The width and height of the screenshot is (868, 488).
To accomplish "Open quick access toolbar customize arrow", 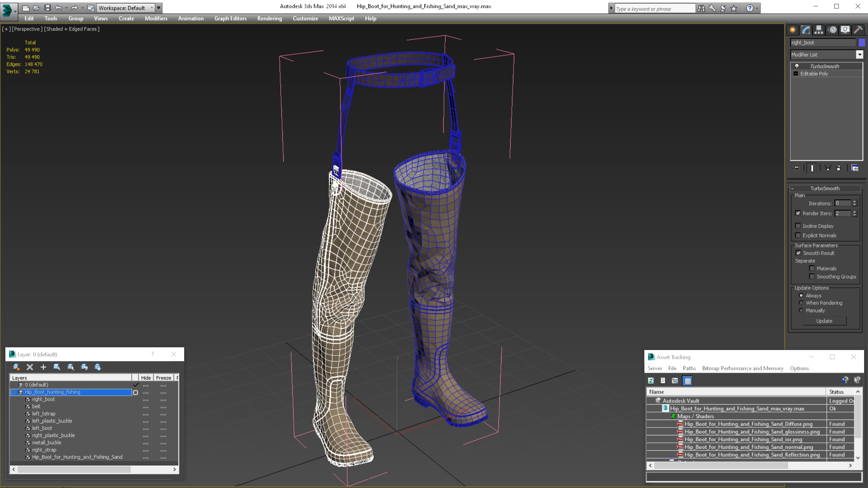I will pyautogui.click(x=159, y=8).
